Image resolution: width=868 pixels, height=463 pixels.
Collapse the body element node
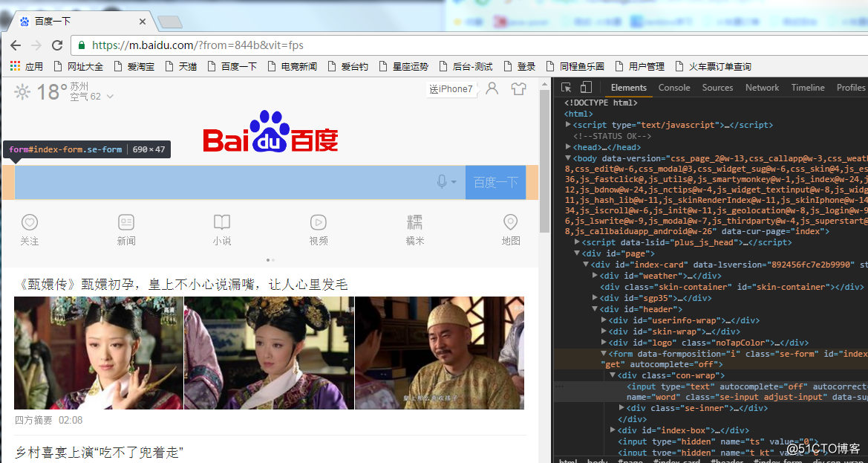[x=569, y=158]
